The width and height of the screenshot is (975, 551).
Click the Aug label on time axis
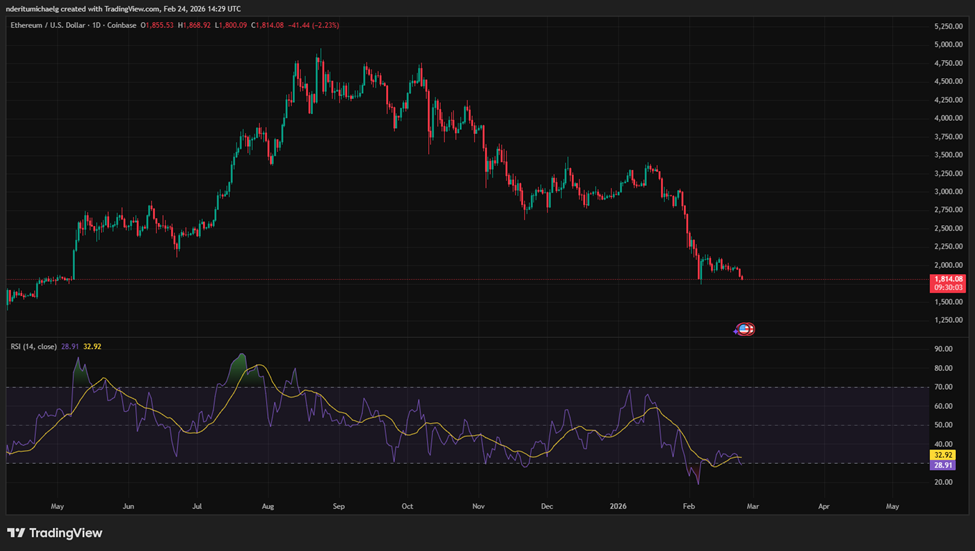pyautogui.click(x=268, y=506)
